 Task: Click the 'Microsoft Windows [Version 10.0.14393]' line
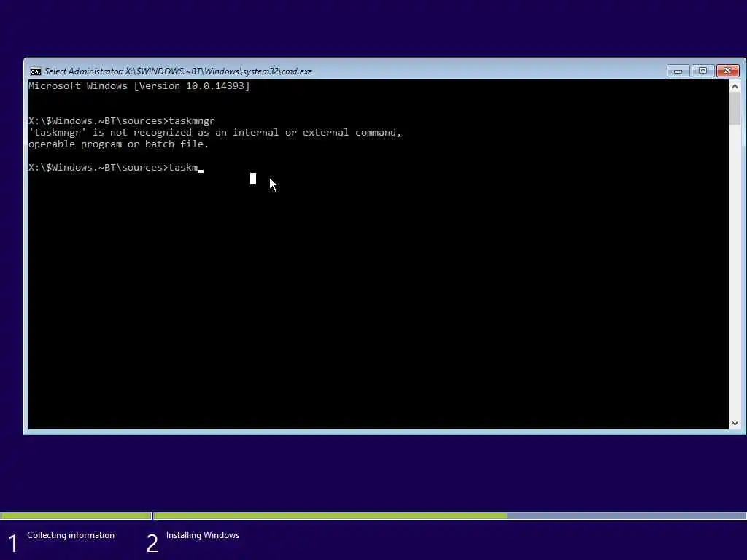[x=139, y=86]
